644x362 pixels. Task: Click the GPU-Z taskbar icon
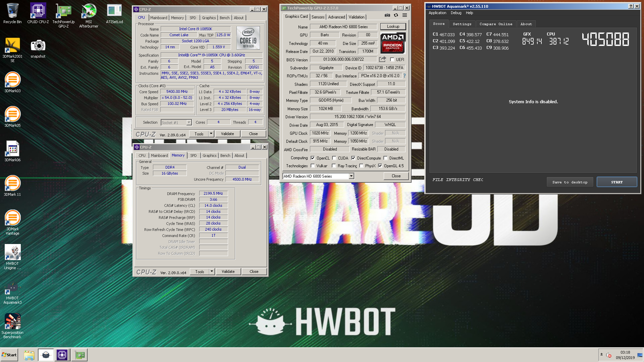80,355
